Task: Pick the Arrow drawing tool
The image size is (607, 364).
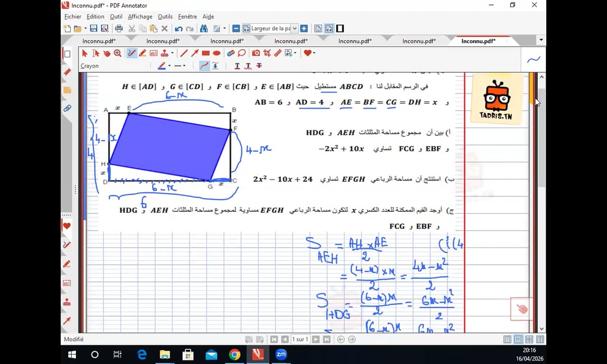Action: [x=195, y=53]
